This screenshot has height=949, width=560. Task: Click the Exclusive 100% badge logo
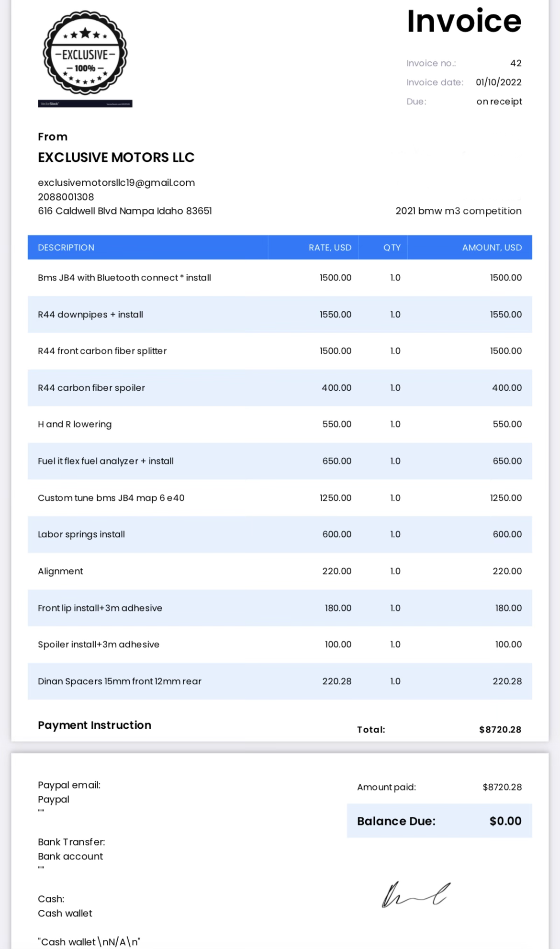pos(85,54)
